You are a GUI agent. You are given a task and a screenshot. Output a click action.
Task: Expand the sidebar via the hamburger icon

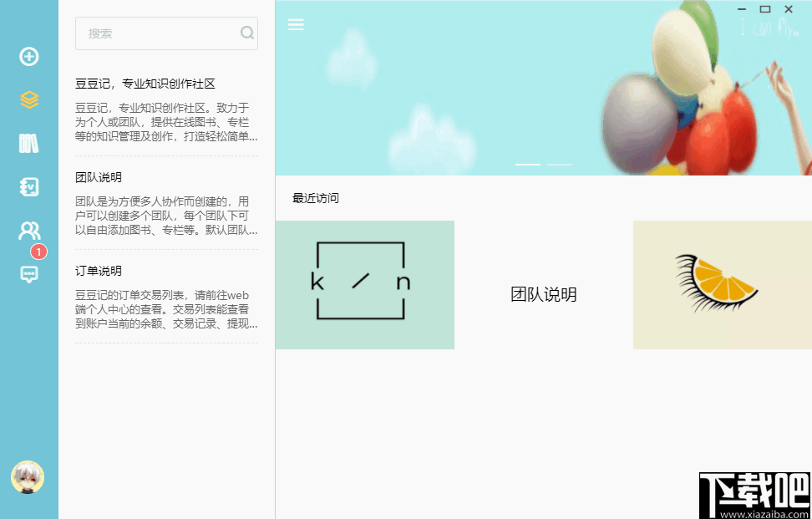pyautogui.click(x=296, y=24)
